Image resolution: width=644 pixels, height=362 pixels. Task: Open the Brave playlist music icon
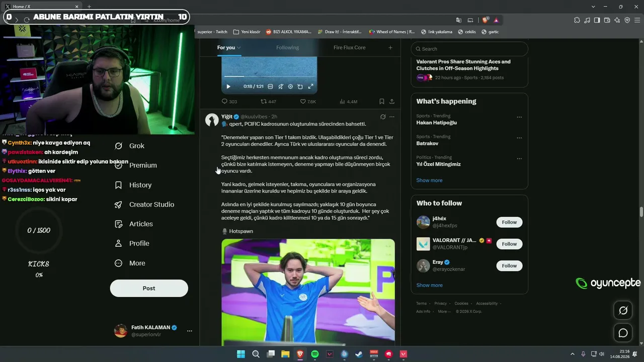587,20
